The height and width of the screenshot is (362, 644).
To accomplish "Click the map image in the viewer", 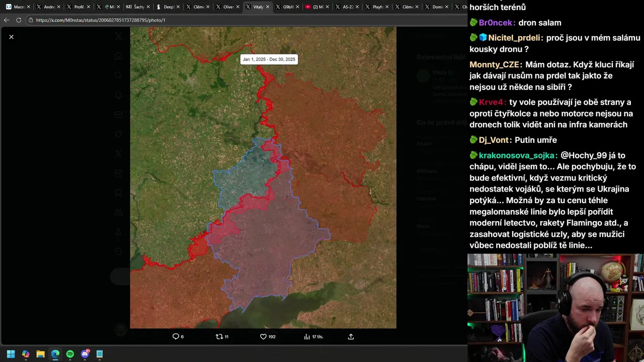I will (263, 177).
